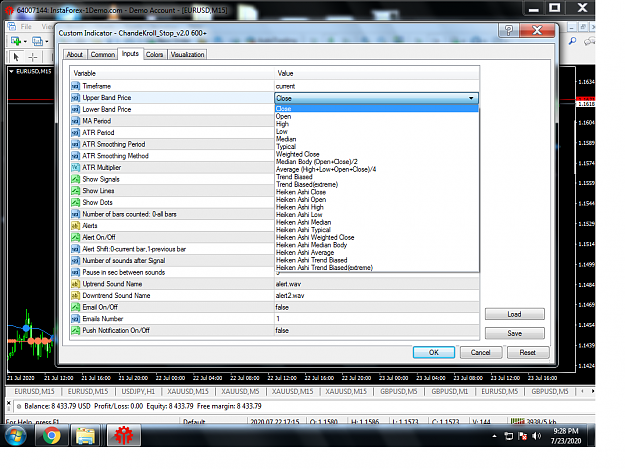This screenshot has width=625, height=469.
Task: Click the Alerts string icon
Action: [76, 226]
